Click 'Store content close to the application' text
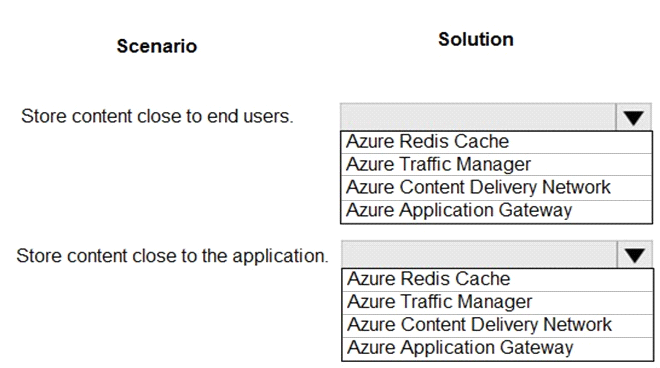 (172, 256)
